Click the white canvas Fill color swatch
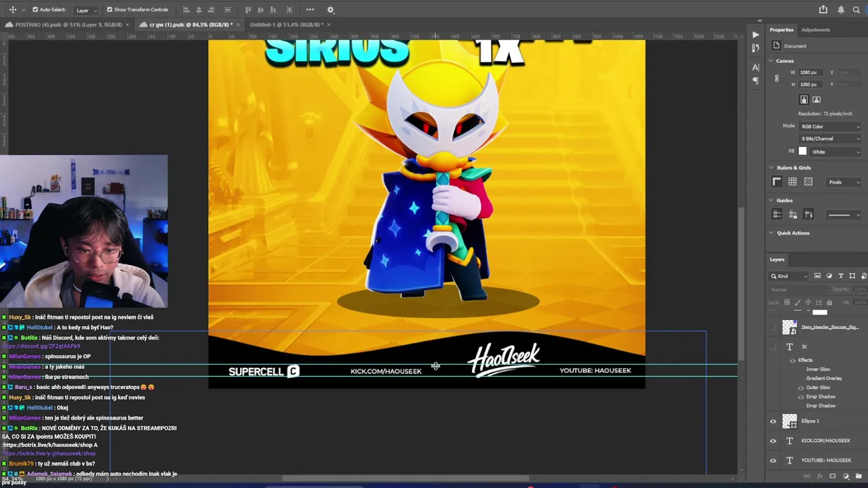The image size is (868, 488). 803,152
